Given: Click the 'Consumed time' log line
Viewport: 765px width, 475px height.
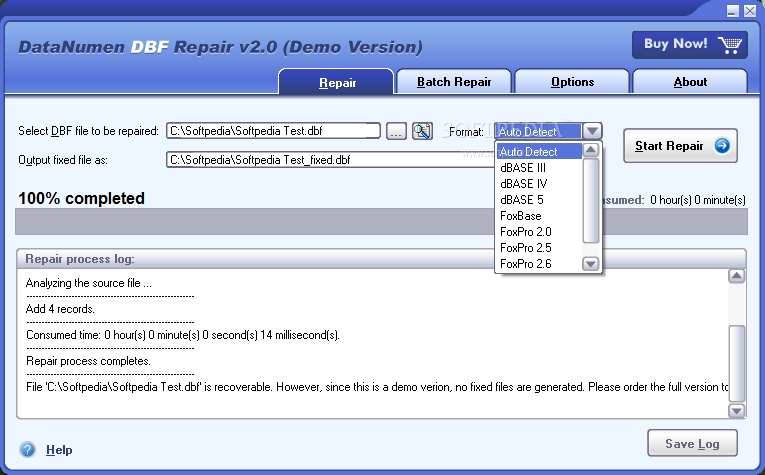Looking at the screenshot, I should pyautogui.click(x=182, y=335).
